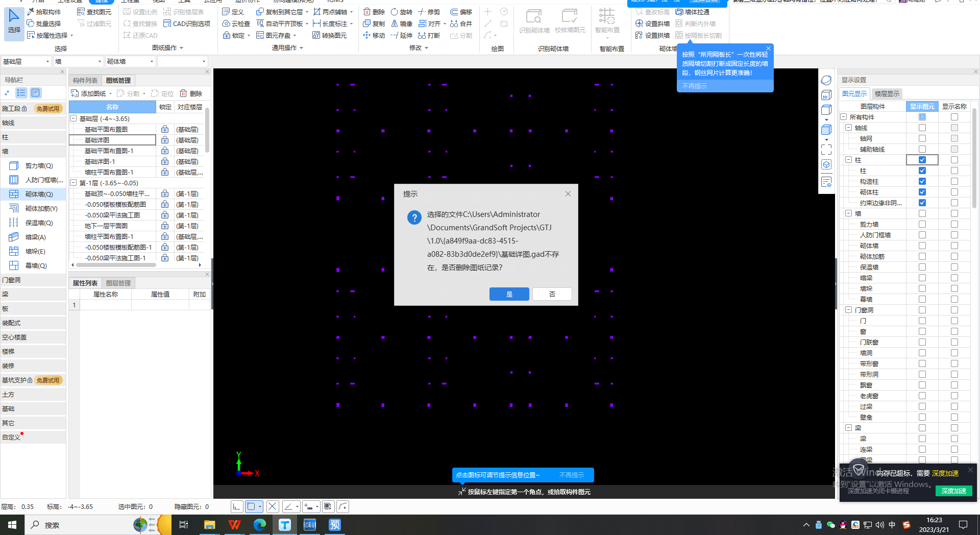980x535 pixels.
Task: Toggle lock icon for 基础平面布置图 row
Action: click(x=165, y=129)
